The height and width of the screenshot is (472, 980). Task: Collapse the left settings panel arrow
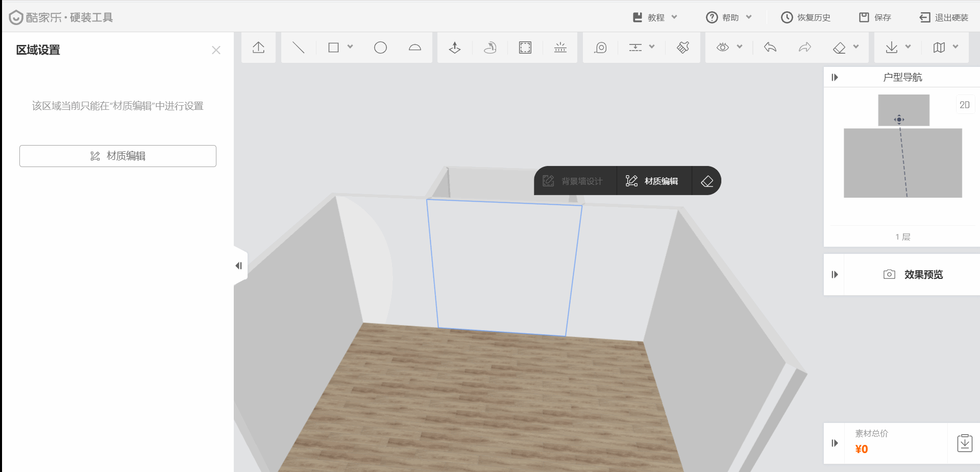tap(239, 266)
